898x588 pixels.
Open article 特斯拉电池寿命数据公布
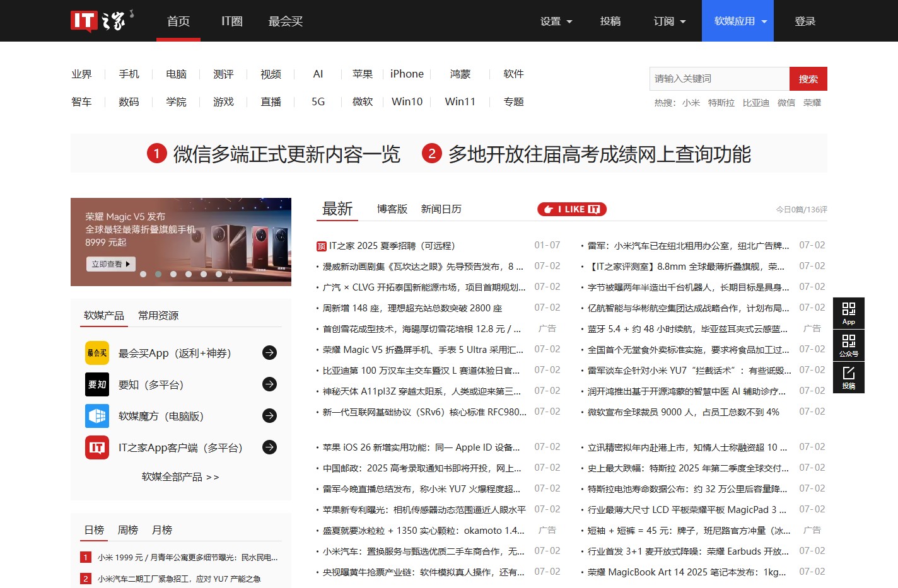click(687, 489)
